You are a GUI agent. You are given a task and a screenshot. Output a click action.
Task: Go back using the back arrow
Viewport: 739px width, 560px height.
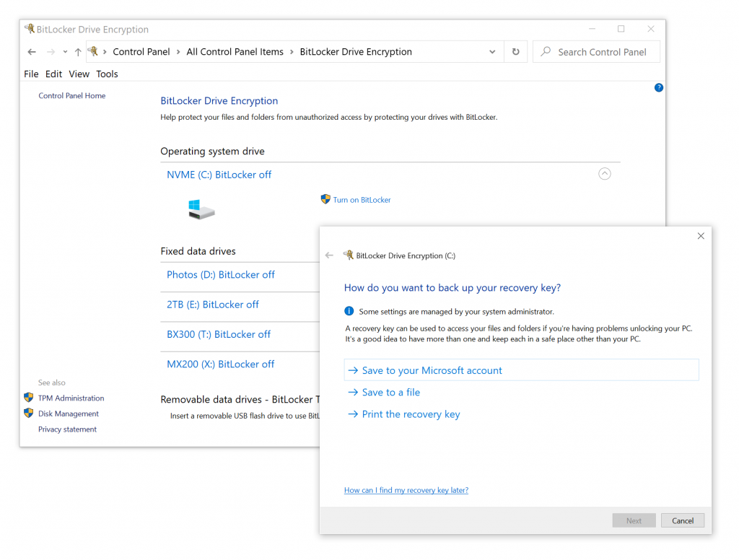[x=31, y=51]
